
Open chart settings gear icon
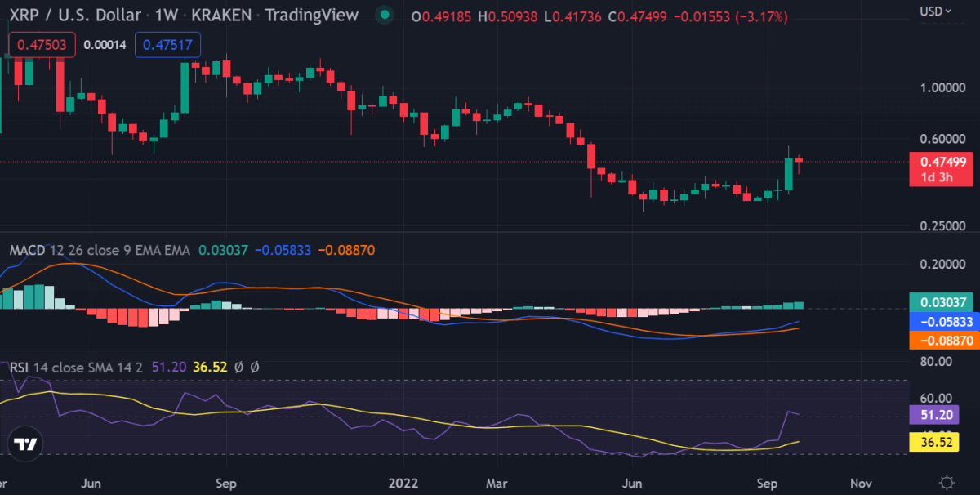[x=947, y=481]
